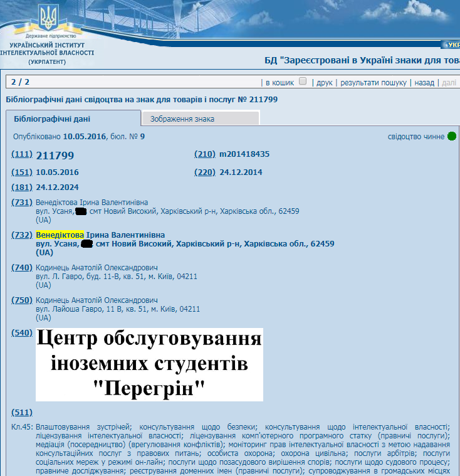Click the "друк" print link
460x476 pixels.
[325, 82]
